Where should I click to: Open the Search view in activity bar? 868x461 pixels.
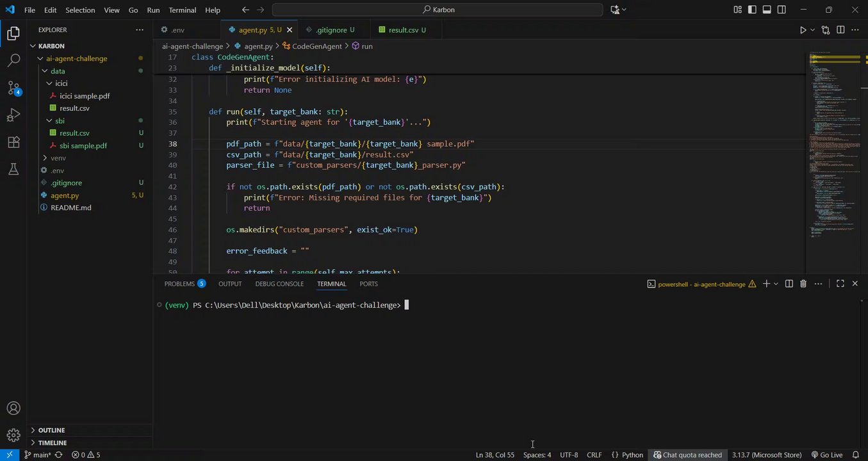click(13, 61)
